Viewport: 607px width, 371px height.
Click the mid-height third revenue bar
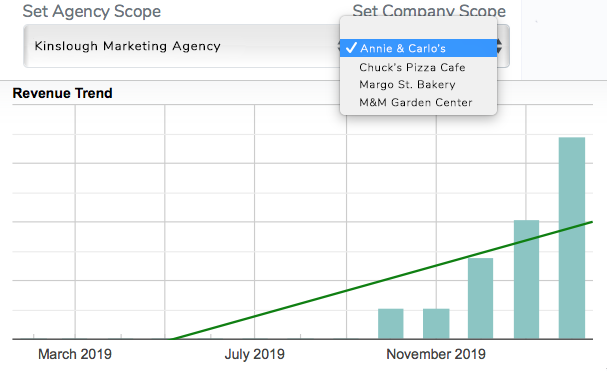[480, 298]
